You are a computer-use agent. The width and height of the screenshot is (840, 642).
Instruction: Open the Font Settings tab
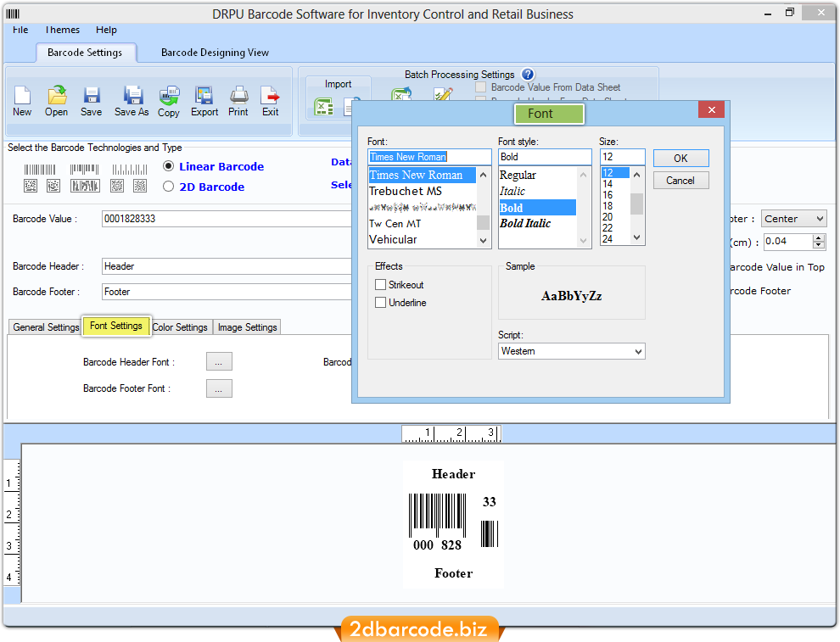tap(116, 326)
